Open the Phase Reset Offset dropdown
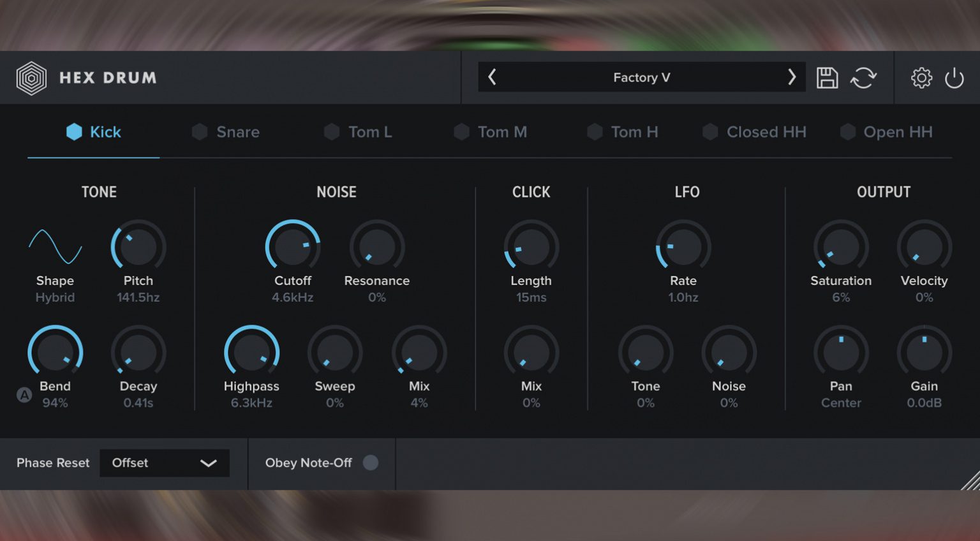 (x=164, y=463)
